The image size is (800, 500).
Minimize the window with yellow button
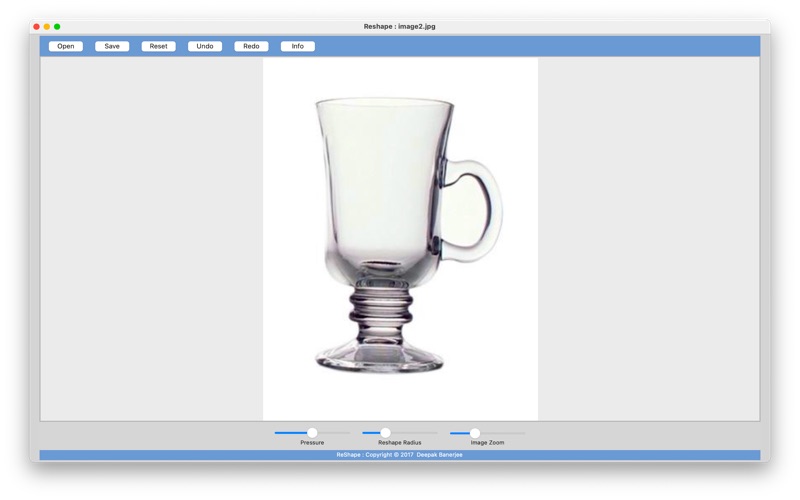(x=47, y=27)
